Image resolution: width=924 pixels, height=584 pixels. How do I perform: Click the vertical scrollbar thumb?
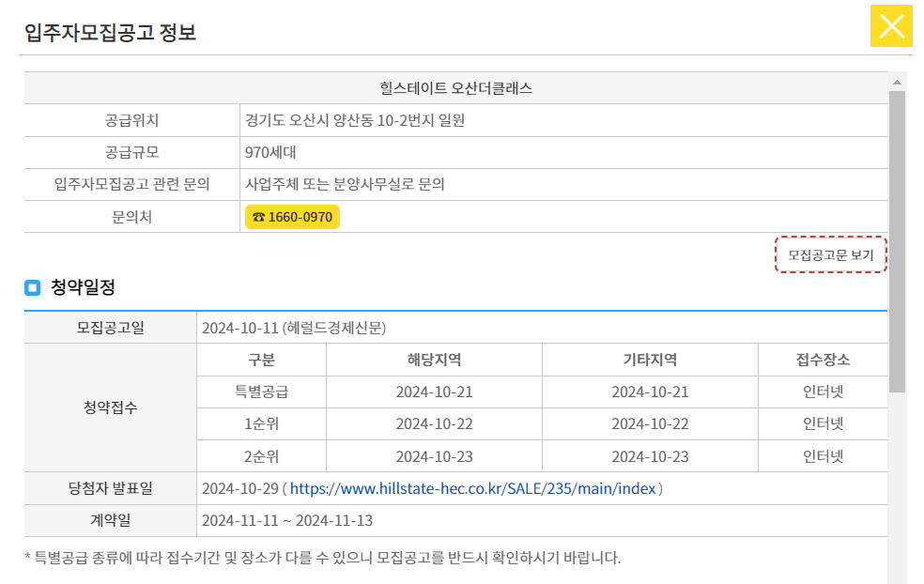[897, 241]
